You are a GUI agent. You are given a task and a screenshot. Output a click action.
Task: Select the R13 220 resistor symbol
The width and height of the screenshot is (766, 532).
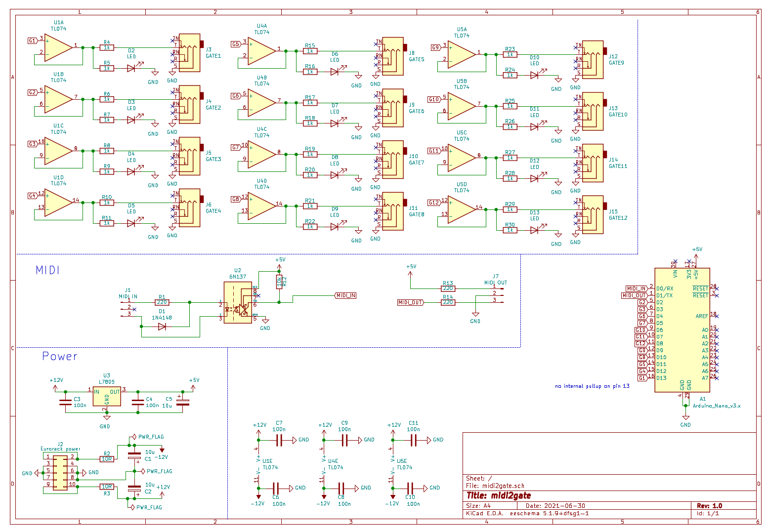[x=448, y=288]
